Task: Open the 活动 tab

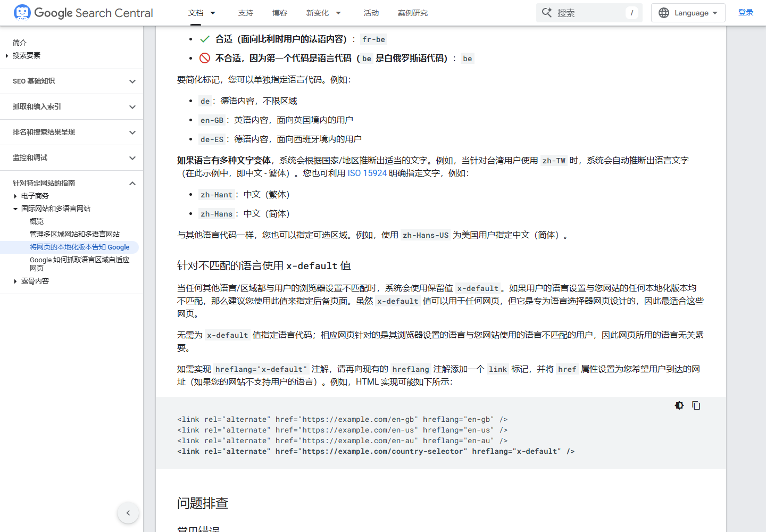Action: point(371,13)
